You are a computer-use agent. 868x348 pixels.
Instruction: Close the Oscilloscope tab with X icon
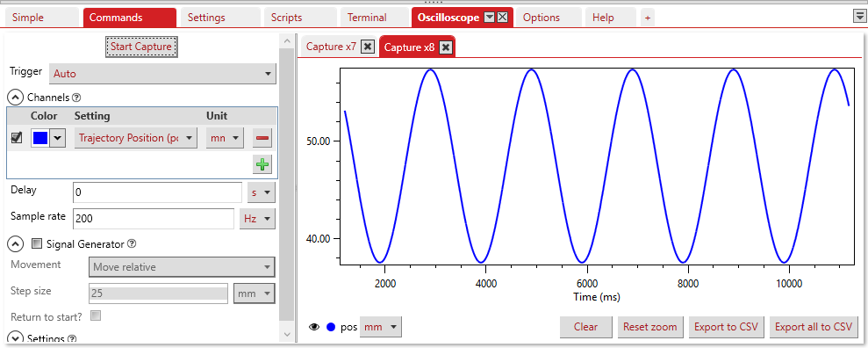[x=502, y=18]
